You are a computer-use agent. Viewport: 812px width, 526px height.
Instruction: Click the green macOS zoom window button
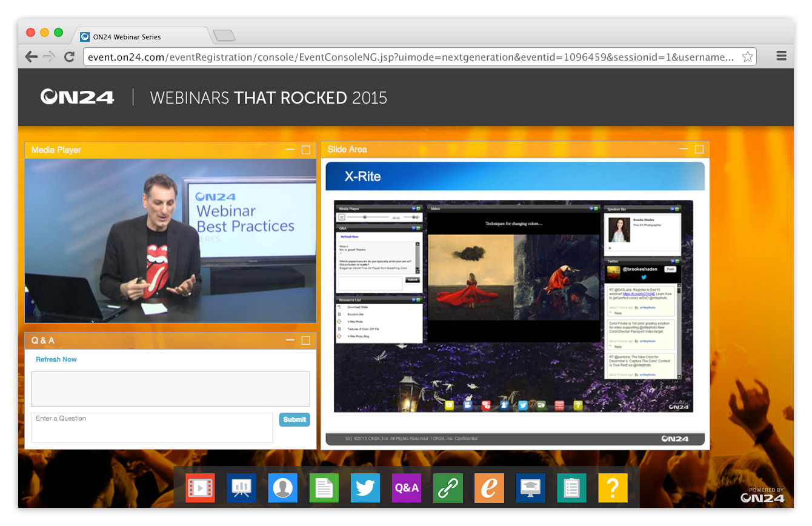click(x=59, y=32)
